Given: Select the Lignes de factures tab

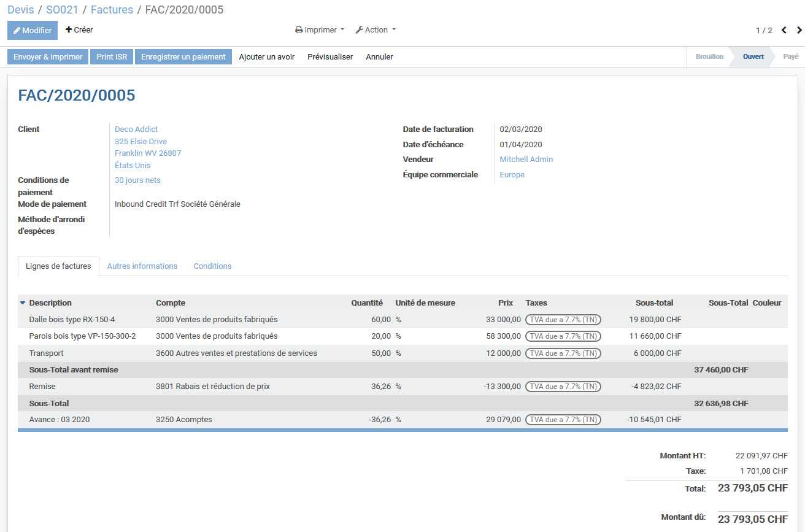Looking at the screenshot, I should pyautogui.click(x=58, y=266).
